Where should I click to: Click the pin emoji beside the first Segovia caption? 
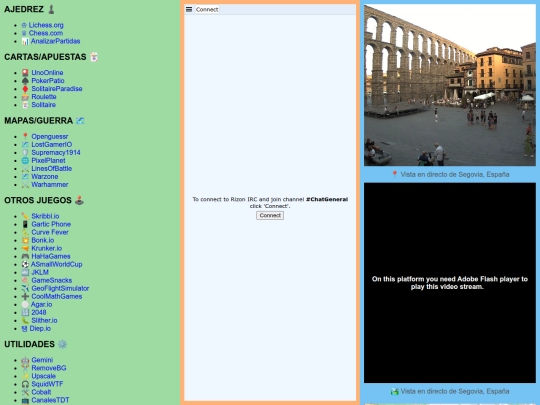[x=395, y=174]
